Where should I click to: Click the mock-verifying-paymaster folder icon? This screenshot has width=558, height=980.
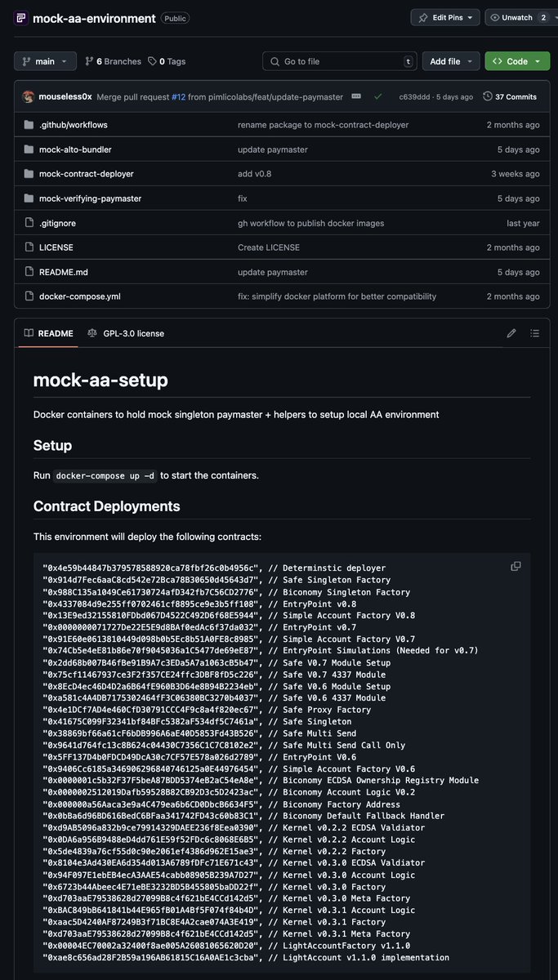coord(29,198)
